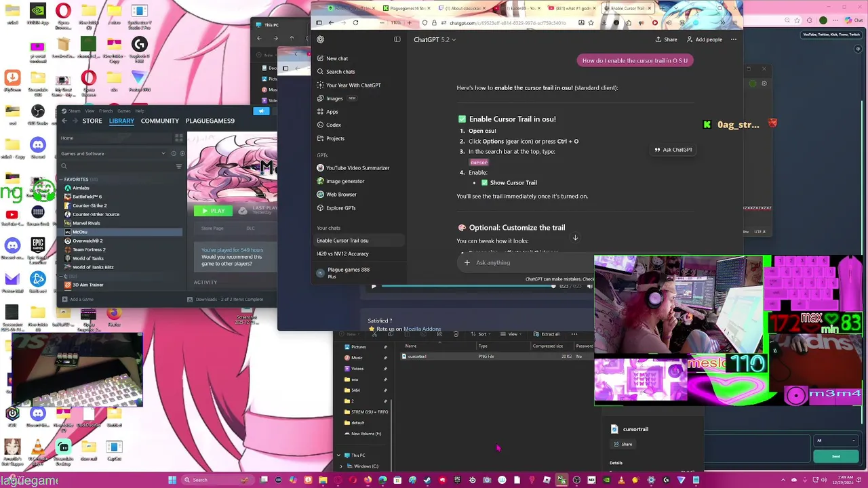Open Steam Downloads status at bottom

click(225, 299)
